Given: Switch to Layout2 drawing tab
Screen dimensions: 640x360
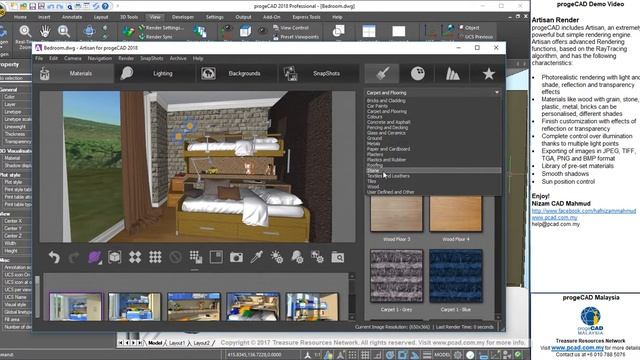Looking at the screenshot, I should point(202,343).
